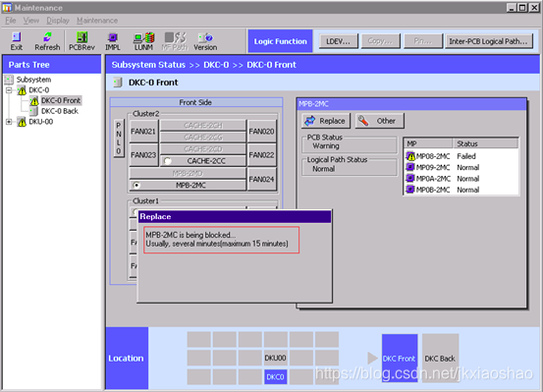Click the FAN024 component
This screenshot has height=392, width=543.
(x=261, y=179)
